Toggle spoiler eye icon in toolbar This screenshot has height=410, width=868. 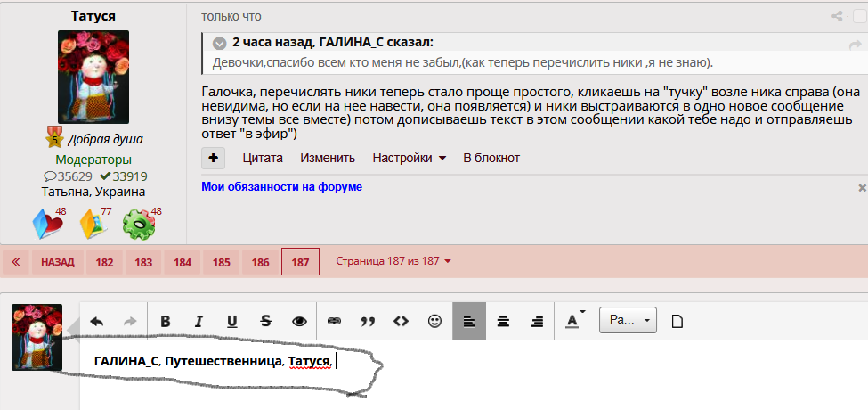[x=299, y=321]
